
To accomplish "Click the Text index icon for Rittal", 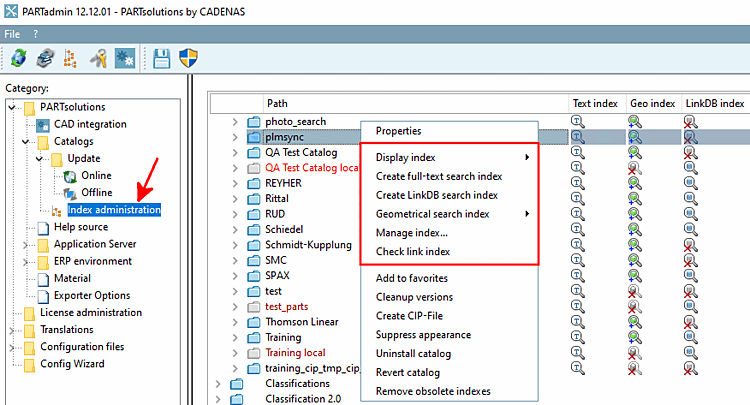I will tap(578, 198).
